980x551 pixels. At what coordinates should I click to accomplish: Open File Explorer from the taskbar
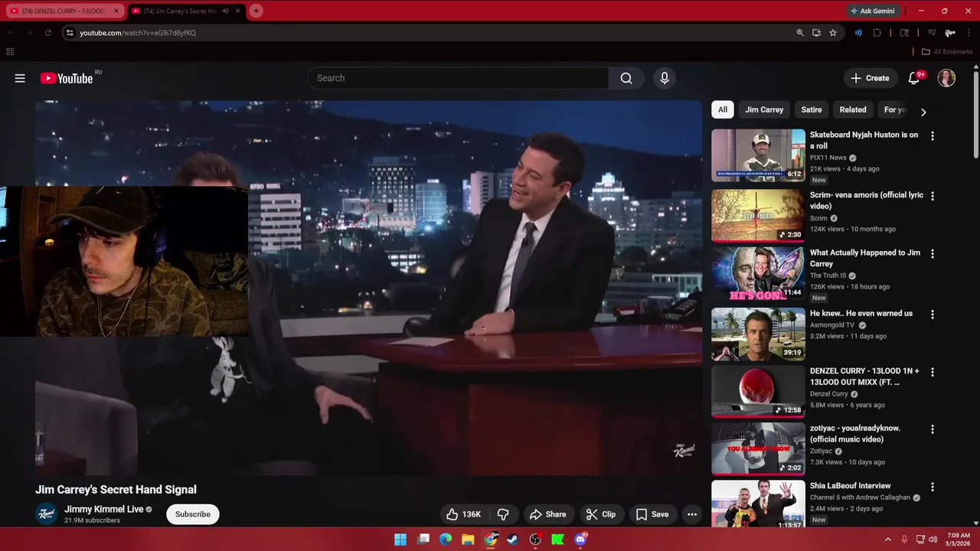tap(468, 540)
